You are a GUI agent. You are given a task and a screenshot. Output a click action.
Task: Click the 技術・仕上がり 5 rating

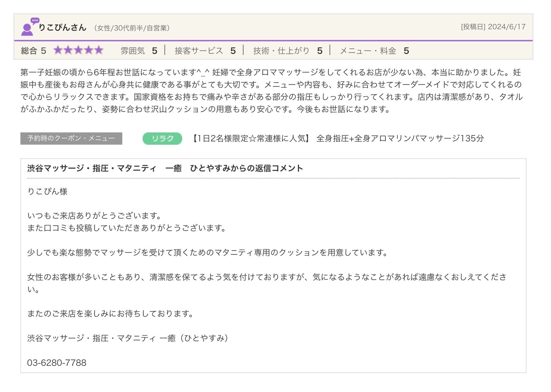tap(288, 50)
